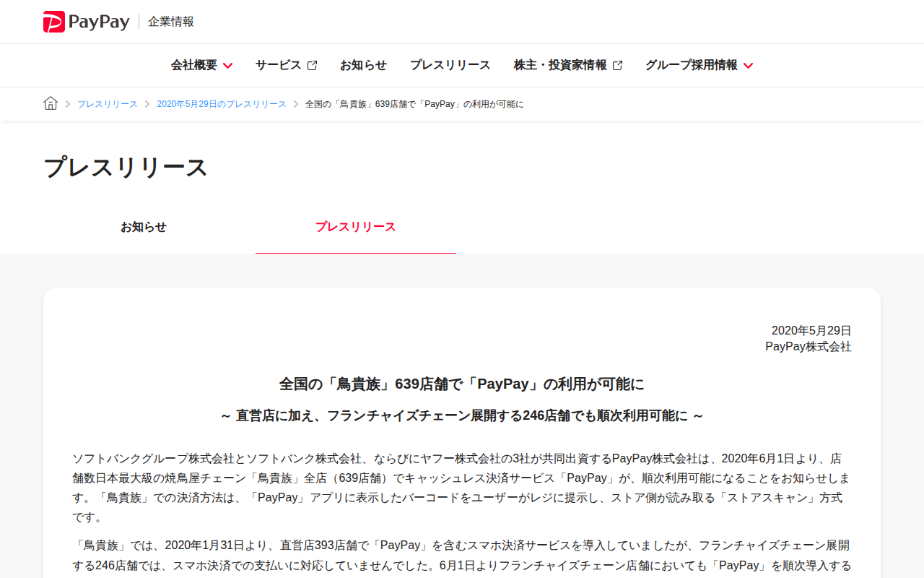
Task: Click 企業情報 header text
Action: [x=171, y=22]
